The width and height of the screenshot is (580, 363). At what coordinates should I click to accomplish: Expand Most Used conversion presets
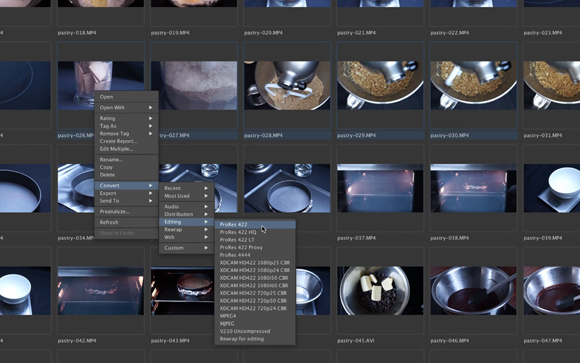[186, 196]
